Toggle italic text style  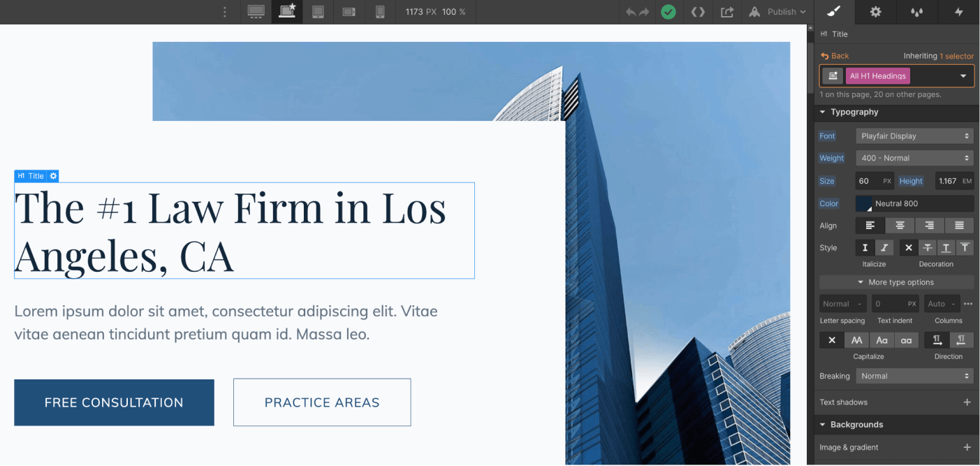pyautogui.click(x=884, y=247)
